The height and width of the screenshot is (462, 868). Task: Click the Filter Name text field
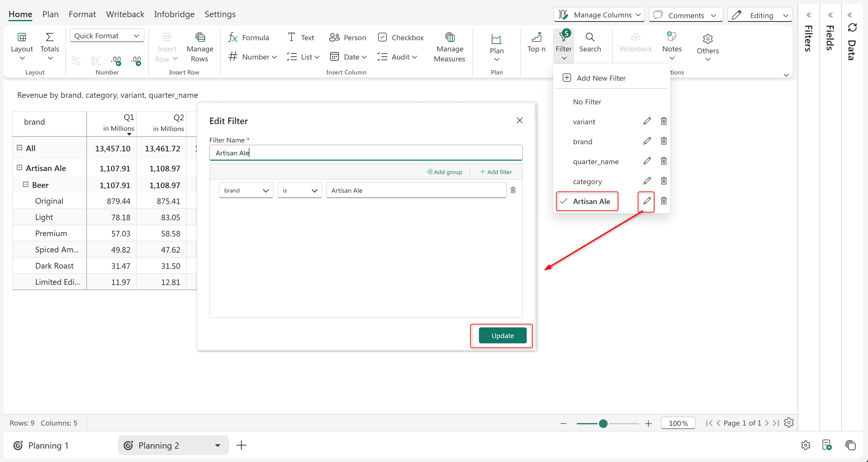(x=365, y=153)
